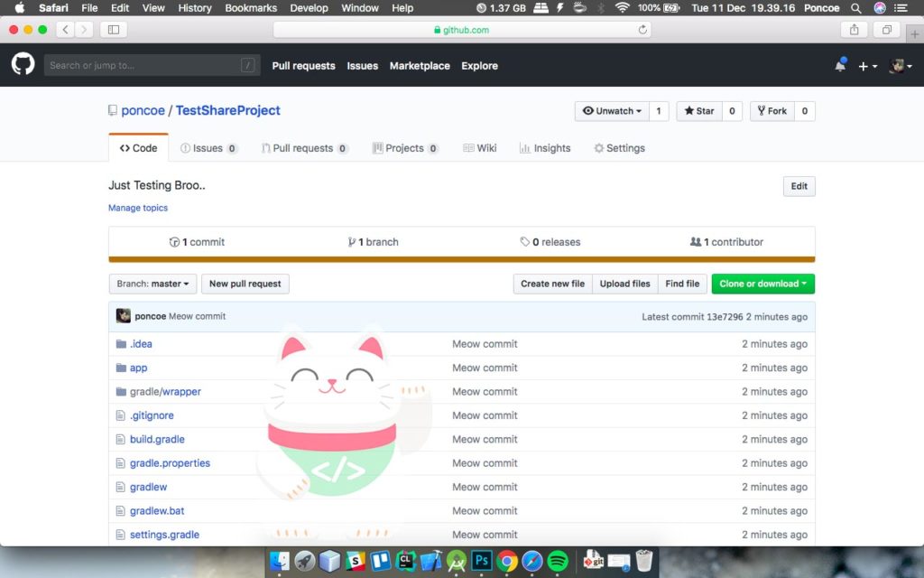Open Google Chrome from the dock

pyautogui.click(x=507, y=560)
